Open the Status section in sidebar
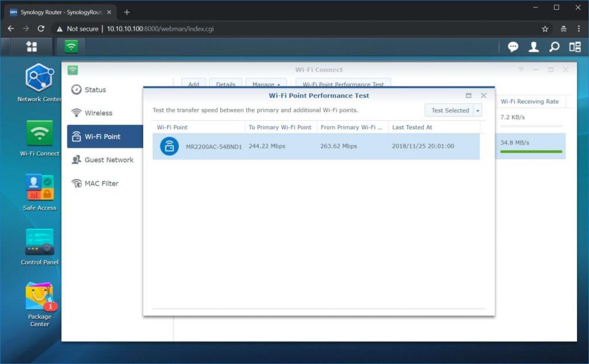Viewport: 589px width, 364px height. 105,90
